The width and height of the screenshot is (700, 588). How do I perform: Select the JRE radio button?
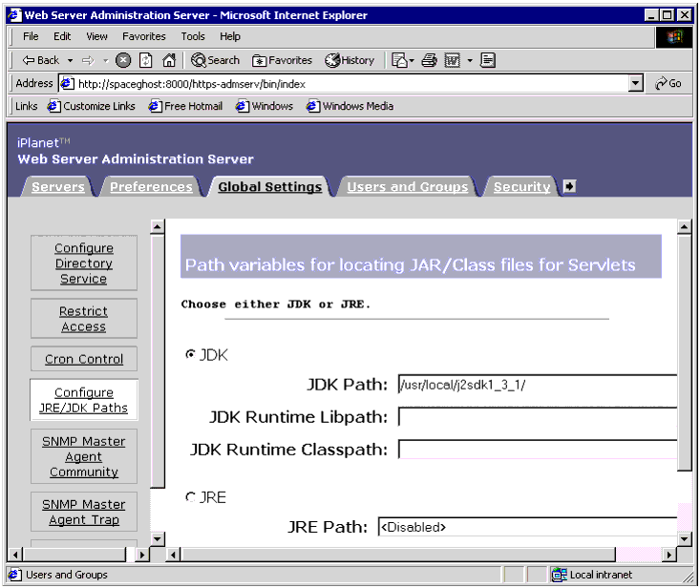point(191,496)
